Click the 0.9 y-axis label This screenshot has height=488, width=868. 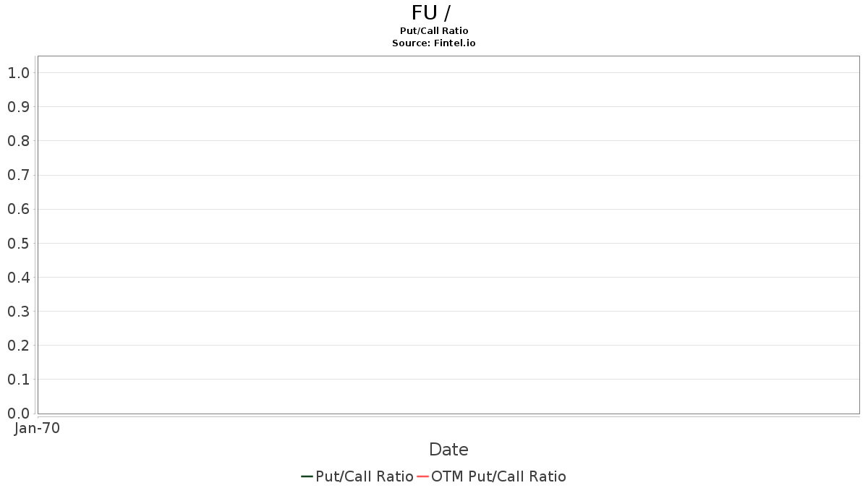point(19,107)
